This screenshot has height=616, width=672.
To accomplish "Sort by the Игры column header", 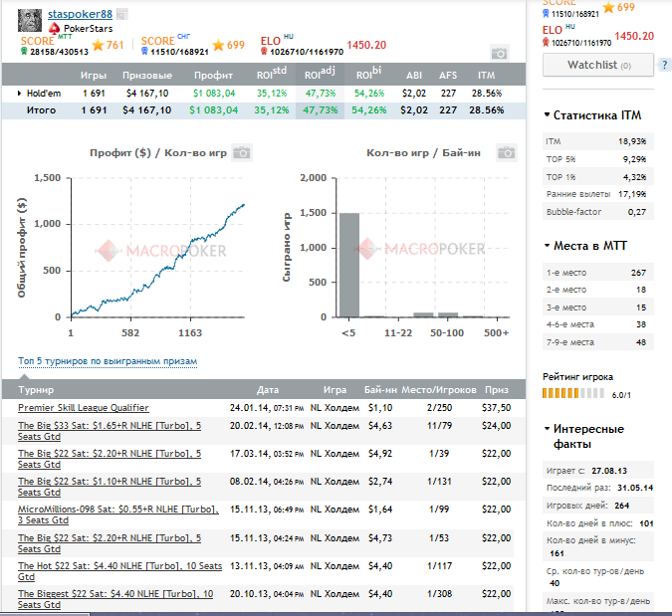I will [x=94, y=76].
